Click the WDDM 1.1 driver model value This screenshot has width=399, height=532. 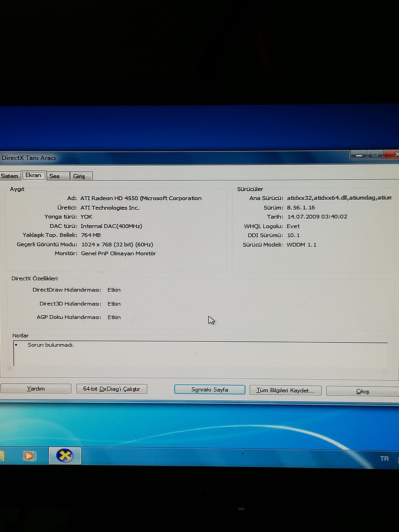[x=302, y=245]
